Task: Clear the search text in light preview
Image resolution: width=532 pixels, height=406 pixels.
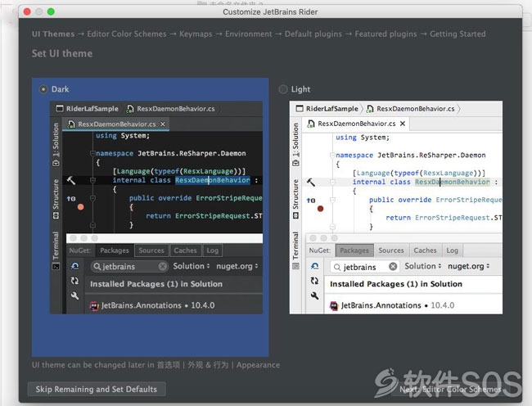Action: tap(393, 267)
